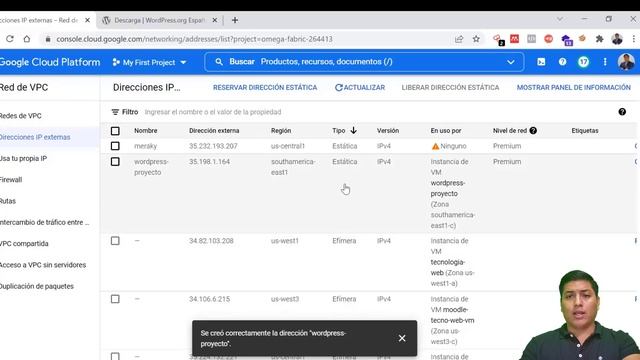This screenshot has height=360, width=640.
Task: Click the Nivel de red help icon
Action: point(533,131)
